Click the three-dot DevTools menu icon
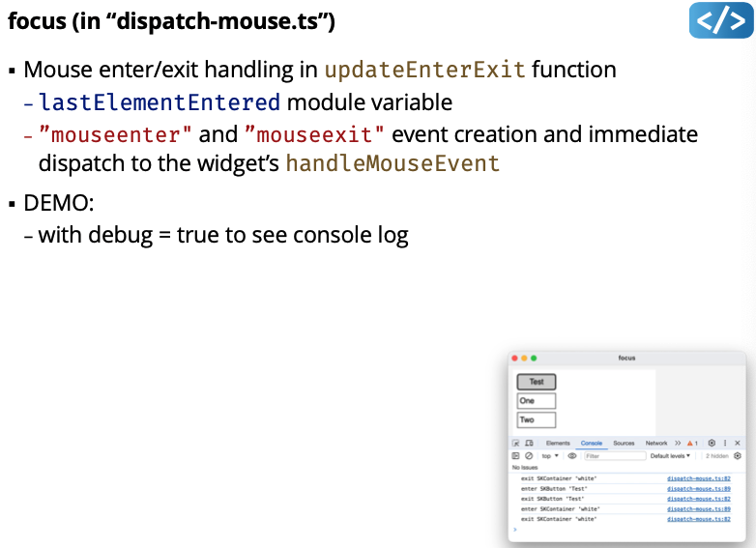Image resolution: width=756 pixels, height=548 pixels. (725, 443)
